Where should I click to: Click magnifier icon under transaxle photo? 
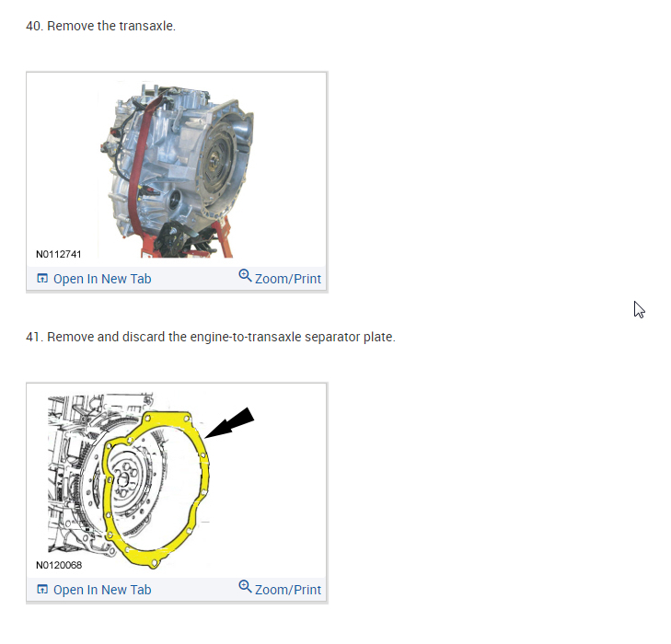(x=245, y=275)
